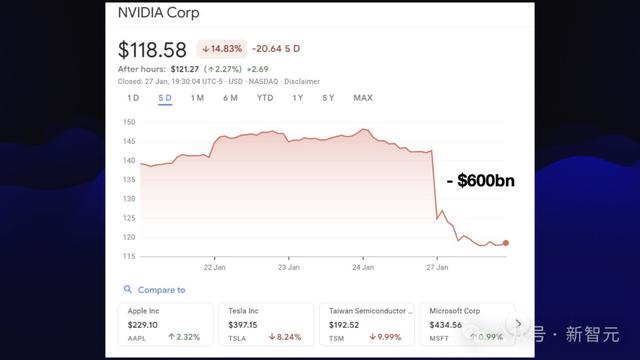The width and height of the screenshot is (640, 360).
Task: Click the NVIDIA Corp title
Action: coord(159,13)
